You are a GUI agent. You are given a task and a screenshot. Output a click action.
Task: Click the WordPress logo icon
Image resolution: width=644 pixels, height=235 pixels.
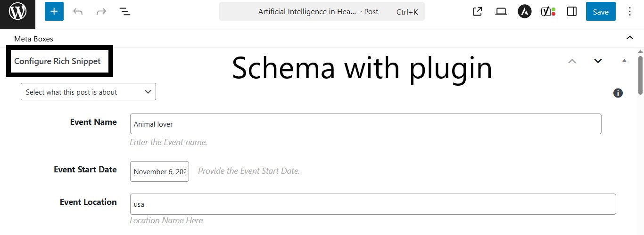click(x=17, y=12)
